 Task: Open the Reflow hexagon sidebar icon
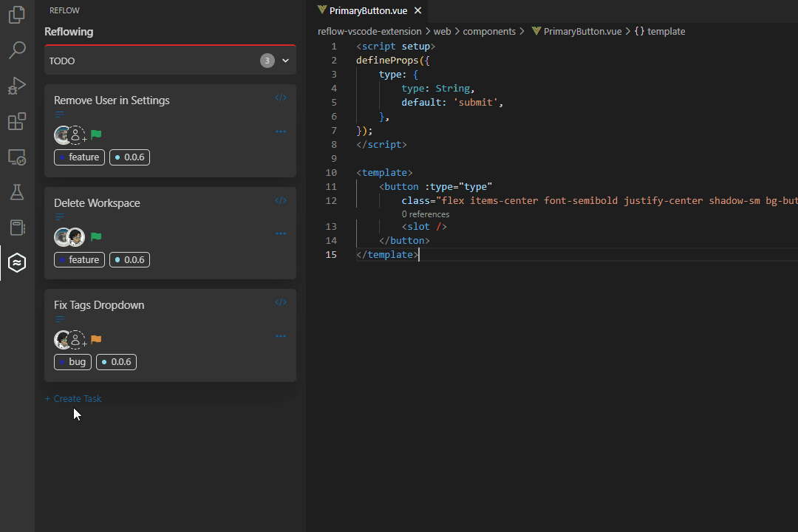click(16, 262)
